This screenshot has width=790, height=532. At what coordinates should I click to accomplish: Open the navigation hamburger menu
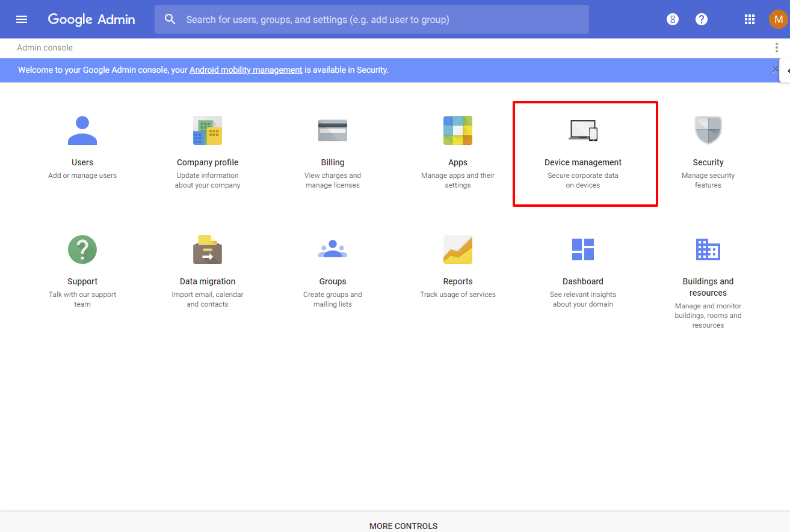[22, 19]
